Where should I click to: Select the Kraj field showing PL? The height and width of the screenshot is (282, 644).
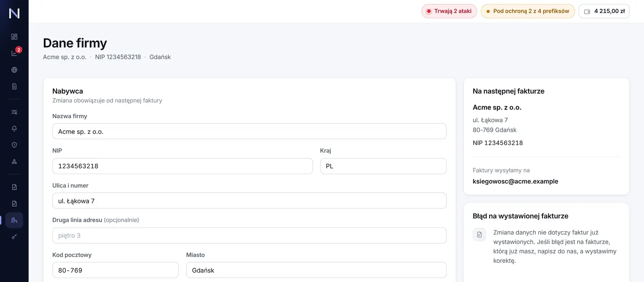tap(383, 166)
